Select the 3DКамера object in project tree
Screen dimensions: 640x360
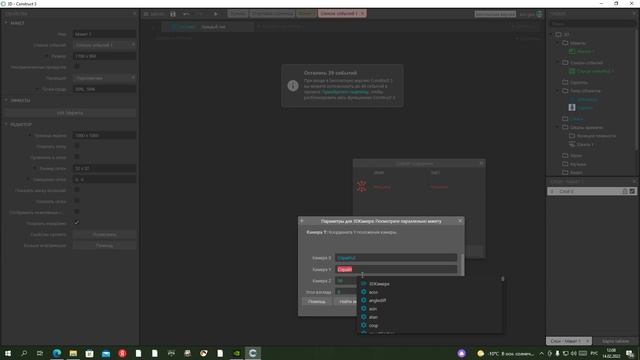pos(584,99)
